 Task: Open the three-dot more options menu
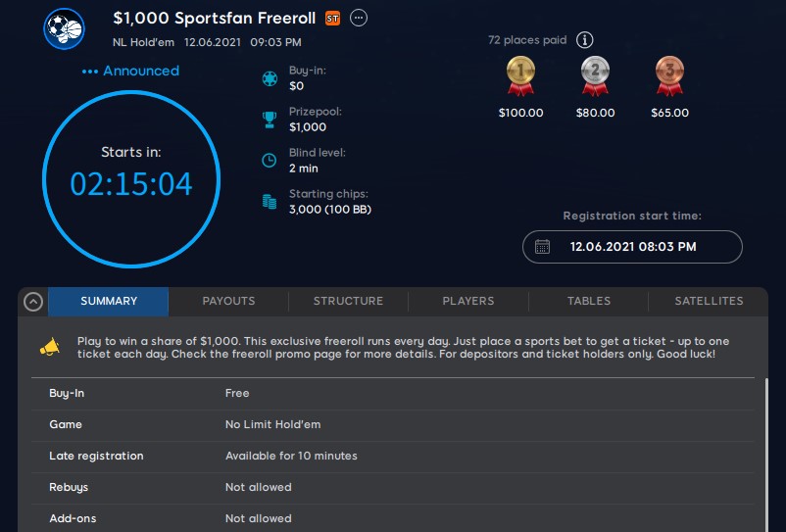[x=359, y=18]
